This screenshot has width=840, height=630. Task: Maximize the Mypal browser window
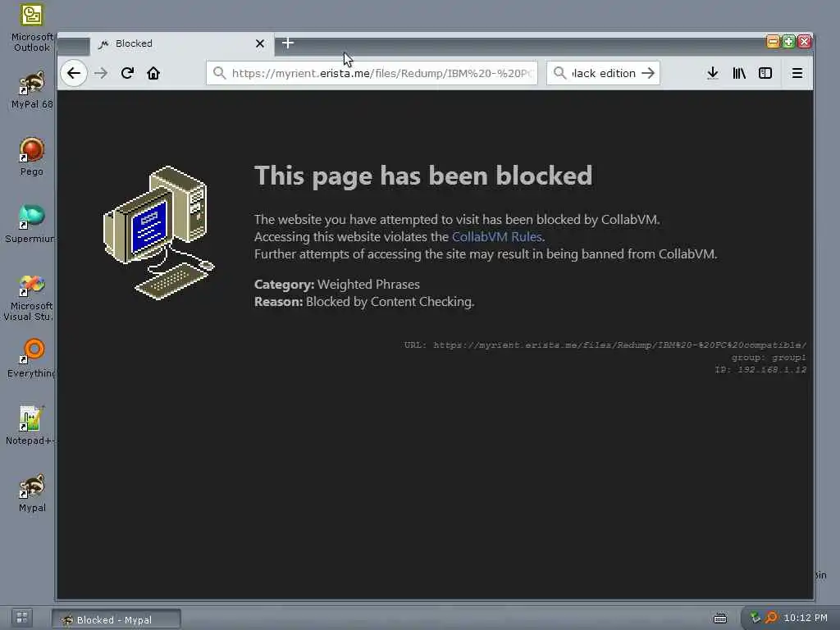pyautogui.click(x=788, y=42)
